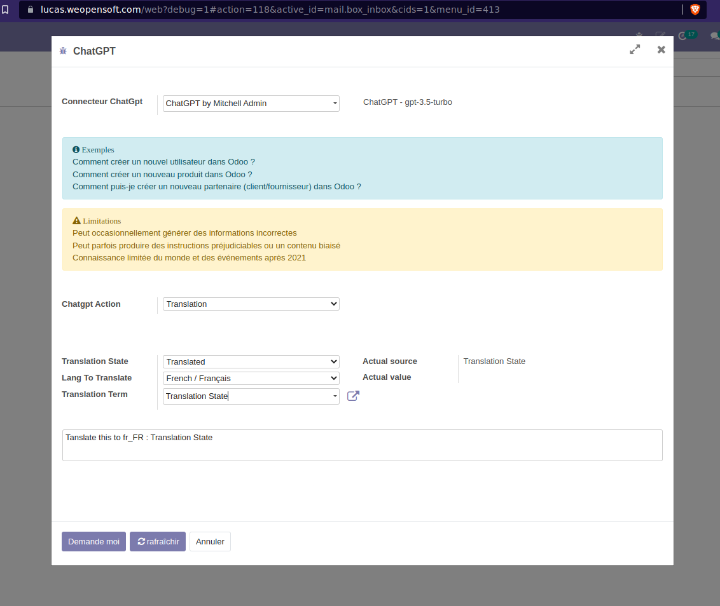Viewport: 720px width, 606px height.
Task: Open the activities clock icon in top bar
Action: pos(682,36)
